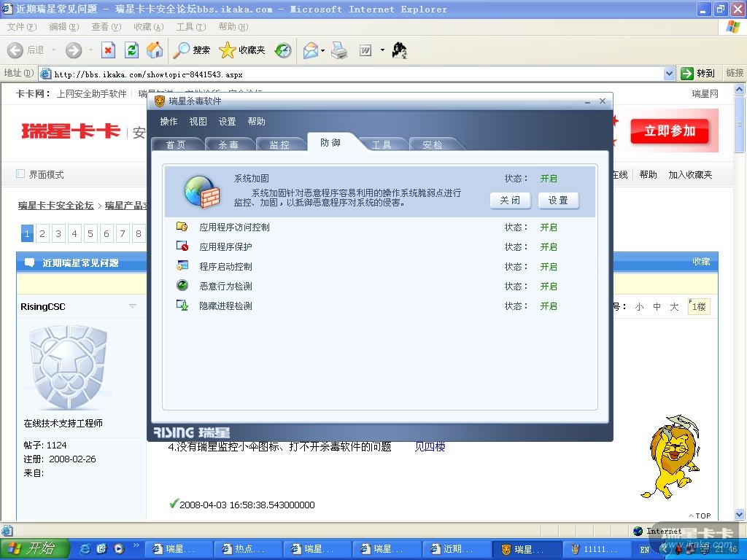
Task: Click the 恶意行为检测 green circle icon
Action: (x=182, y=285)
